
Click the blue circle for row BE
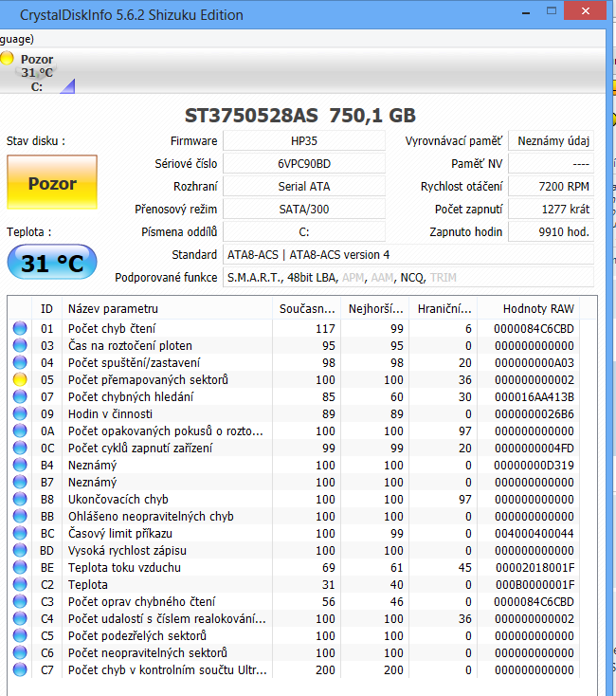(x=20, y=568)
